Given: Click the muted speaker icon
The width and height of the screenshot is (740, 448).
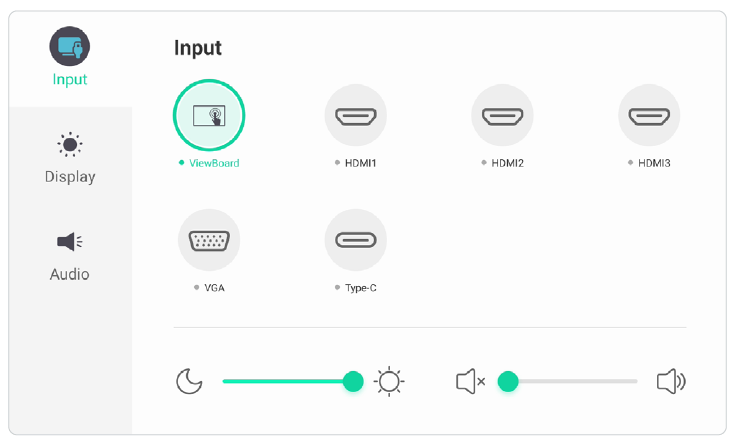Looking at the screenshot, I should pyautogui.click(x=471, y=381).
